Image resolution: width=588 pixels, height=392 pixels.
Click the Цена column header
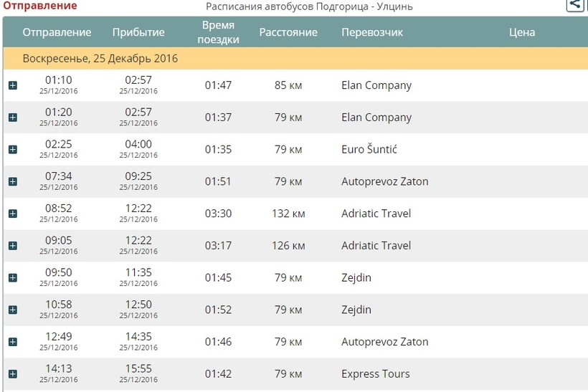(x=521, y=32)
